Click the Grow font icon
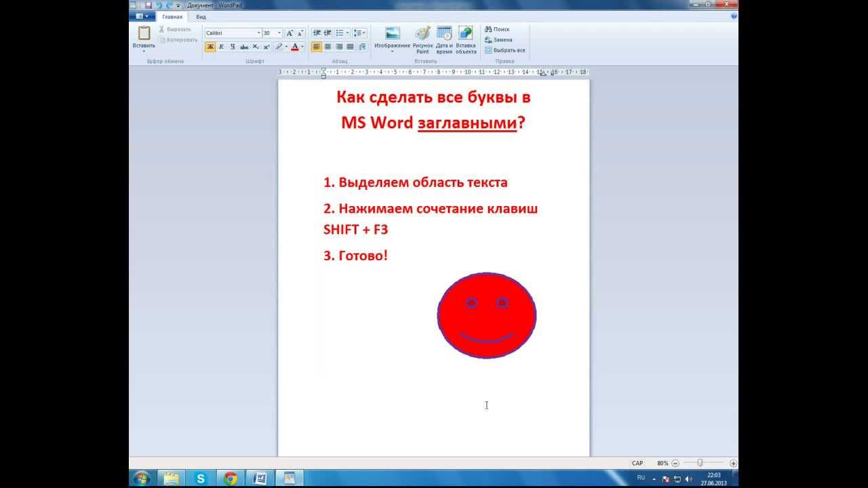This screenshot has height=488, width=868. 290,33
